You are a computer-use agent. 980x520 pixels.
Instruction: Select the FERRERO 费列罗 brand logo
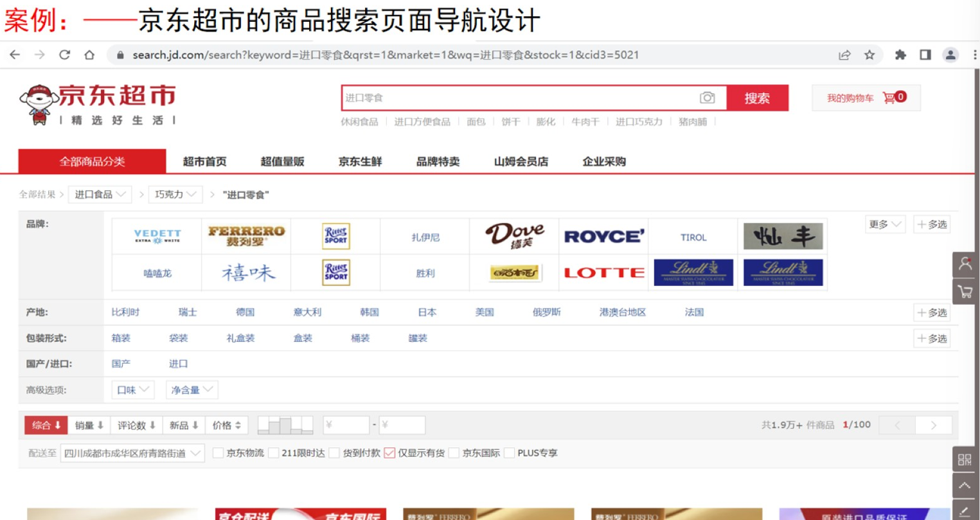246,236
